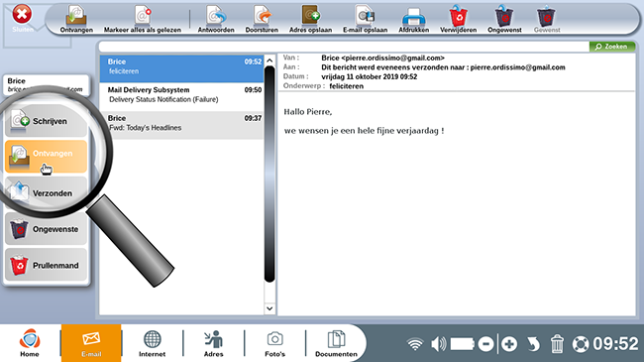Viewport: 644px width, 362px height.
Task: Click Markeer alles als gelezen
Action: pyautogui.click(x=142, y=19)
